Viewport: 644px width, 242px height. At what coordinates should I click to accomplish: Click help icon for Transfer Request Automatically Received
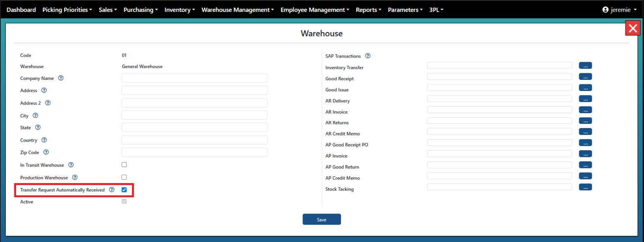click(x=111, y=190)
